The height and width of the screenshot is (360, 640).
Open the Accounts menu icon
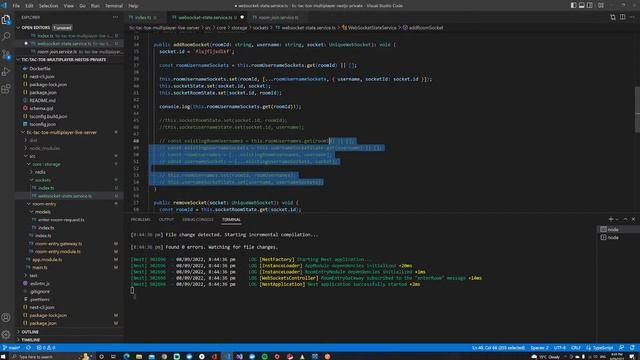tap(6, 317)
